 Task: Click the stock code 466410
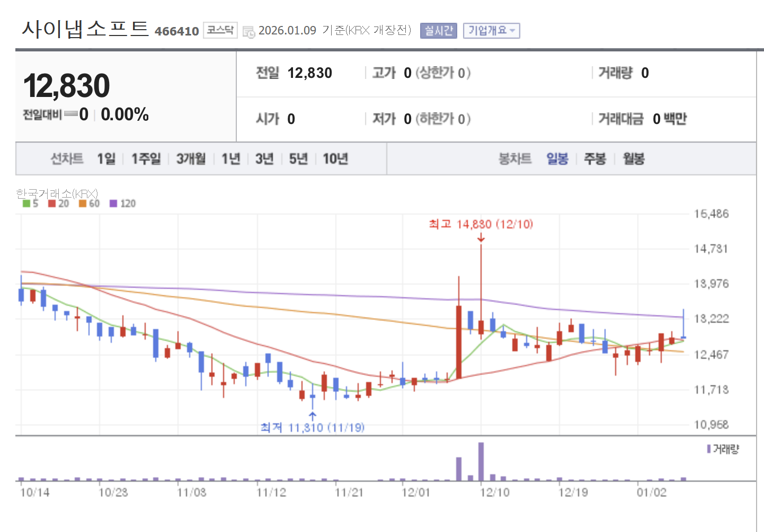pyautogui.click(x=177, y=31)
